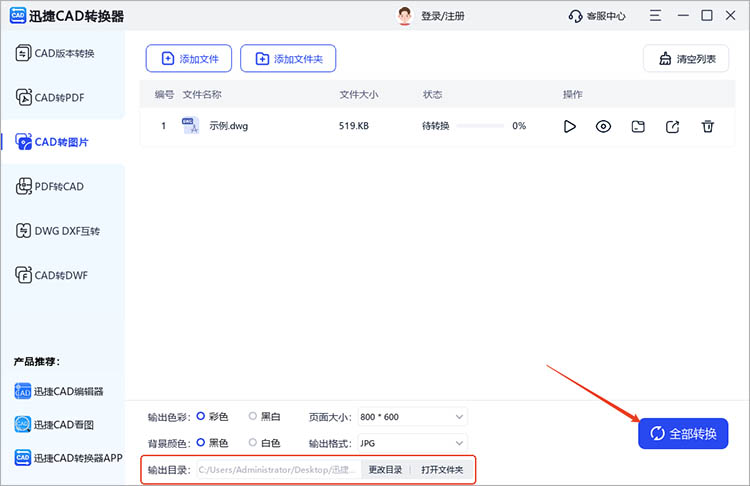Click the 添加文件 button
This screenshot has height=486, width=750.
pyautogui.click(x=189, y=58)
